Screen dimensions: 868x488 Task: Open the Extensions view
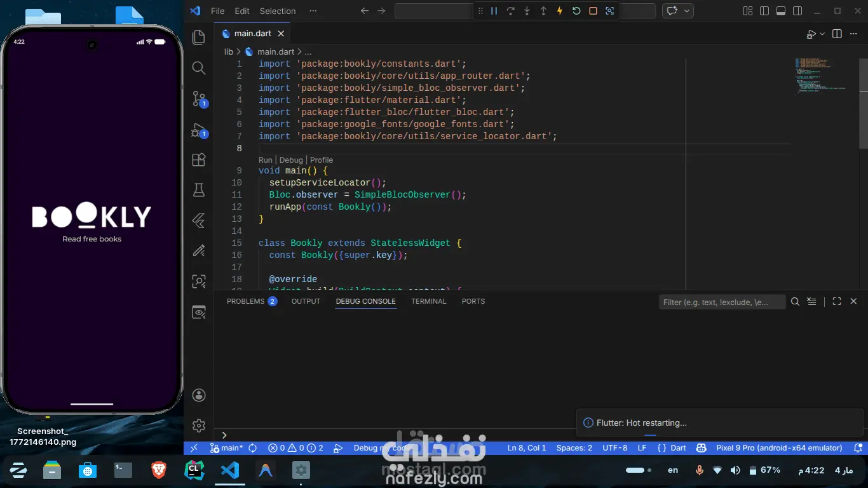pos(199,159)
